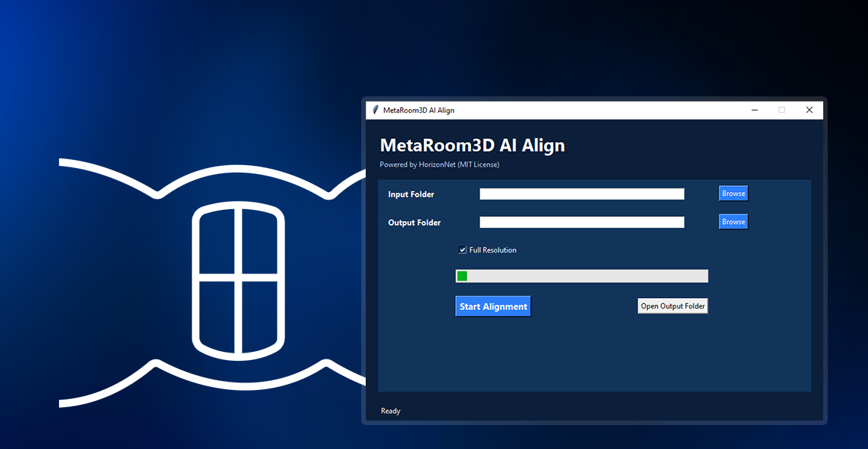868x449 pixels.
Task: Minimize the MetaRoom3D AI Align window
Action: pos(755,111)
